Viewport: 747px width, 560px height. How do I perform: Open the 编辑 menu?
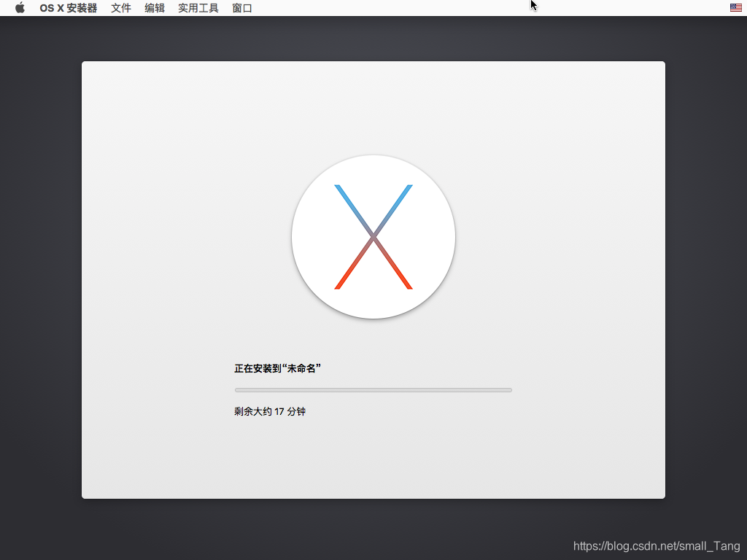pos(155,8)
